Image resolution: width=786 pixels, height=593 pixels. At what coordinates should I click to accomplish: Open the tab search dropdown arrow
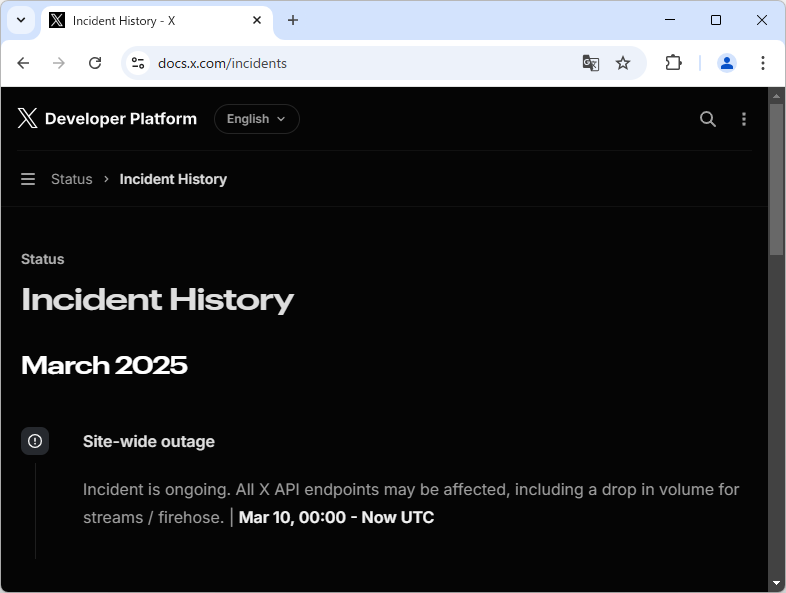(x=20, y=20)
